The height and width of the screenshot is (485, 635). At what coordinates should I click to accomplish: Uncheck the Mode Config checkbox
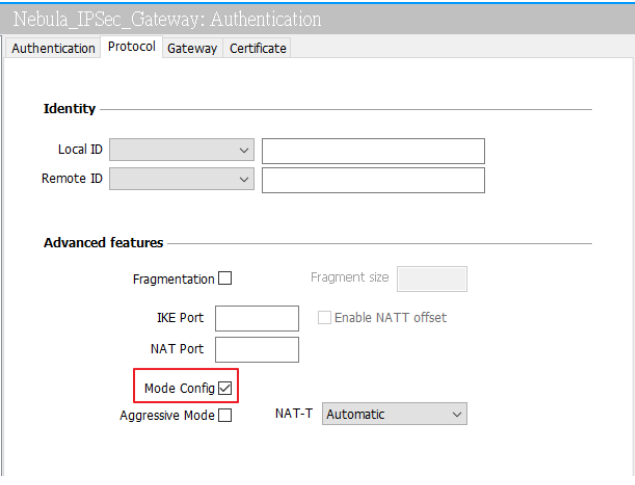coord(225,388)
